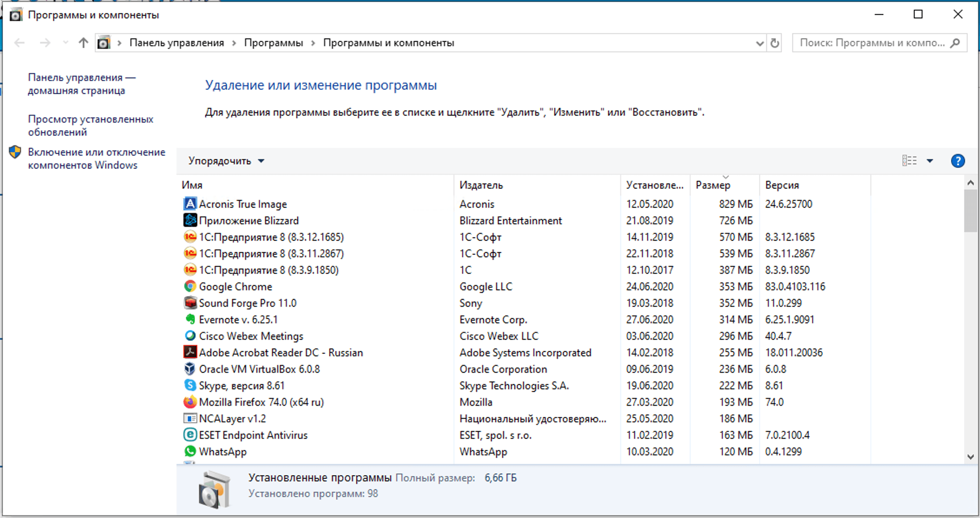Click the Mozilla Firefox icon
Screen dimensions: 980x518
click(x=190, y=402)
